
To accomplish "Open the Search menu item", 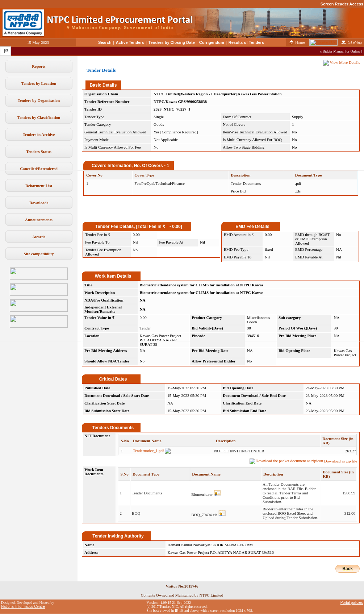I will 105,42.
